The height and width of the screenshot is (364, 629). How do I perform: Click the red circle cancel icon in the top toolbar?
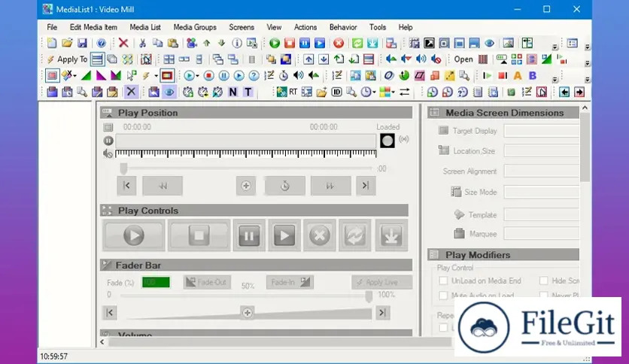coord(339,43)
